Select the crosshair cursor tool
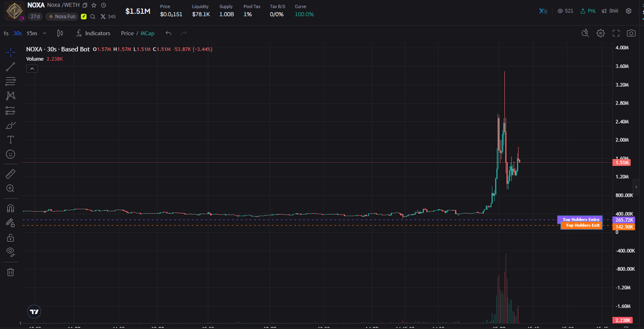Image resolution: width=644 pixels, height=329 pixels. pos(10,53)
